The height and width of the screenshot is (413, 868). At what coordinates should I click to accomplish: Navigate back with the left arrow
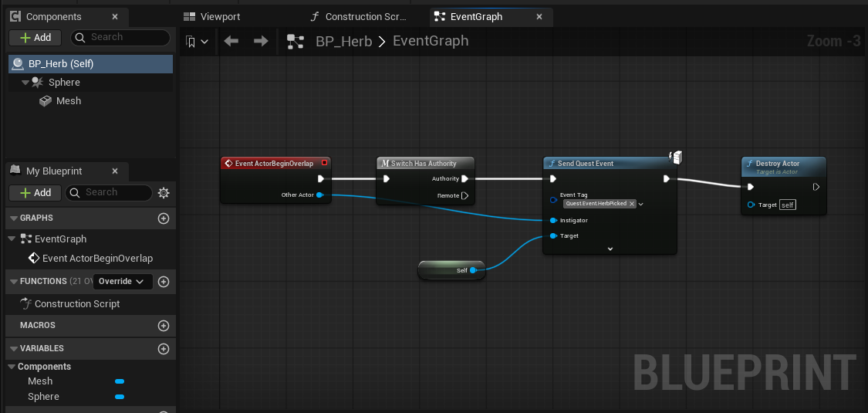point(231,42)
